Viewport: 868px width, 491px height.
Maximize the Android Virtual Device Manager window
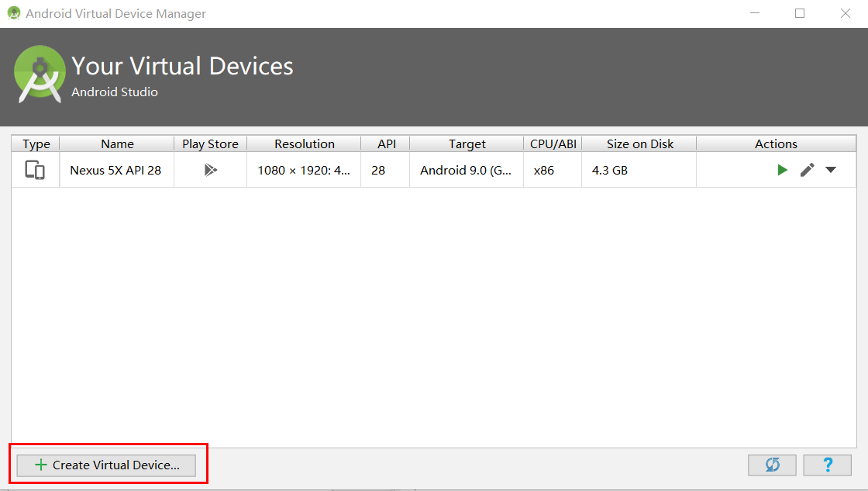(800, 13)
